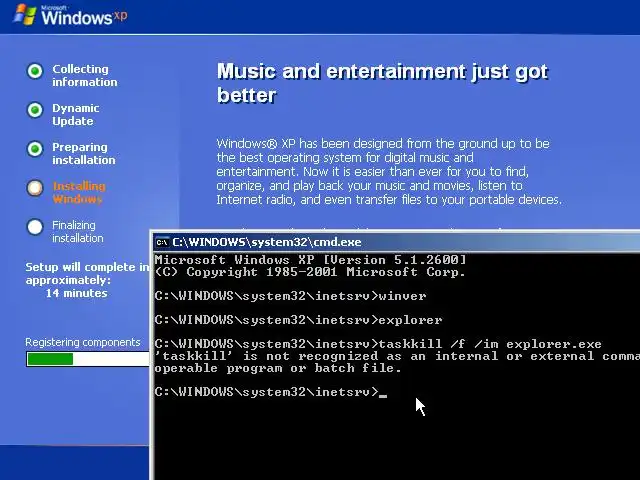Click the 'taskkill /f /im explorer.exe' command line
The height and width of the screenshot is (480, 640).
pos(378,344)
